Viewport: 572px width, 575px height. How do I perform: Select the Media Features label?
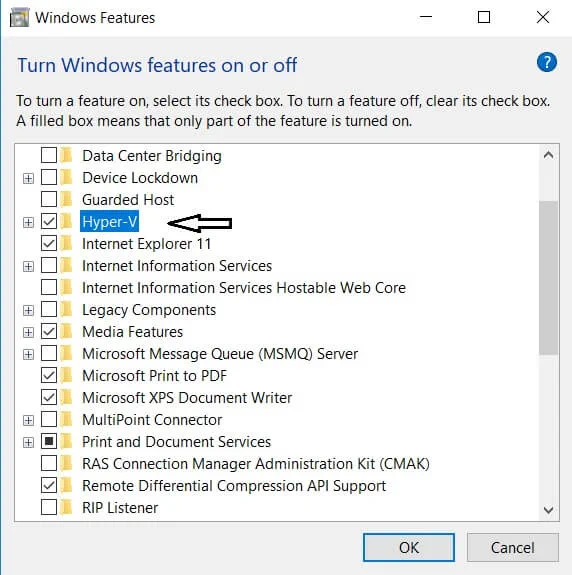[x=132, y=332]
